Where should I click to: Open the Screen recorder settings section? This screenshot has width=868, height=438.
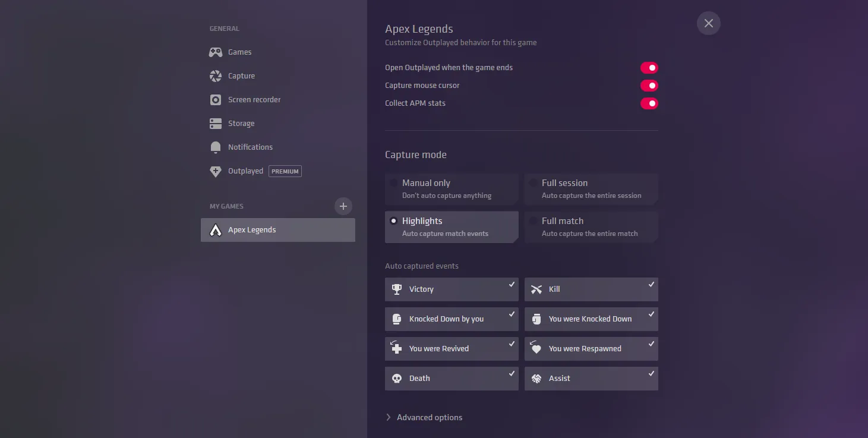(x=278, y=100)
